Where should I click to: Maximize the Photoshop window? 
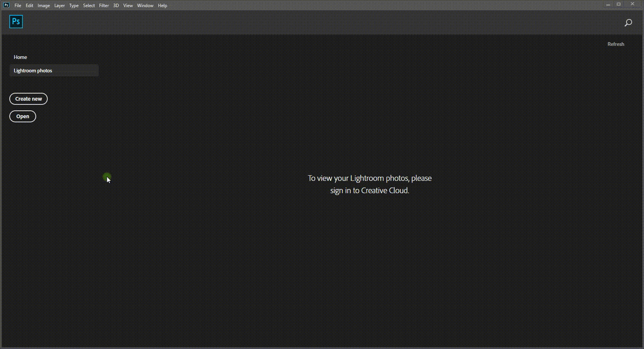point(619,4)
